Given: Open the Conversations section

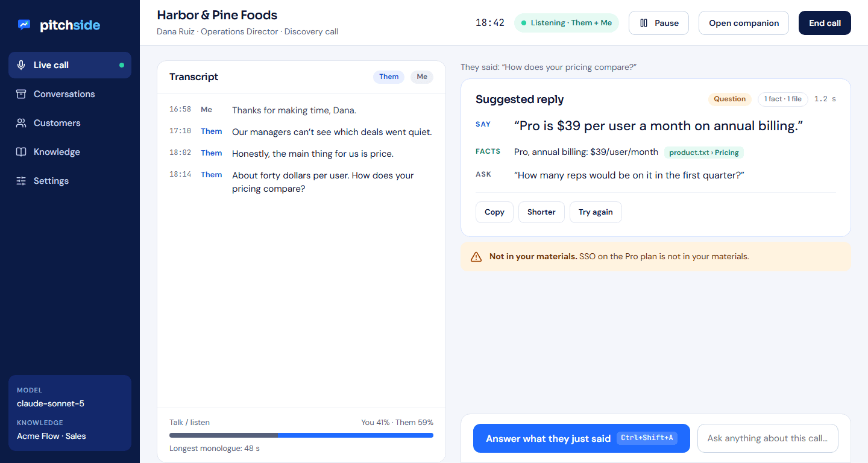Looking at the screenshot, I should (70, 94).
